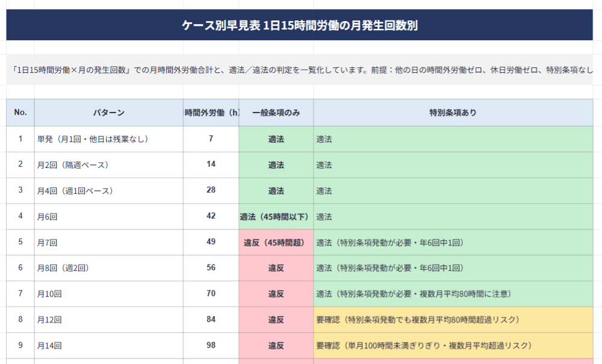Select the パターン column header
The height and width of the screenshot is (364, 602).
tap(108, 113)
